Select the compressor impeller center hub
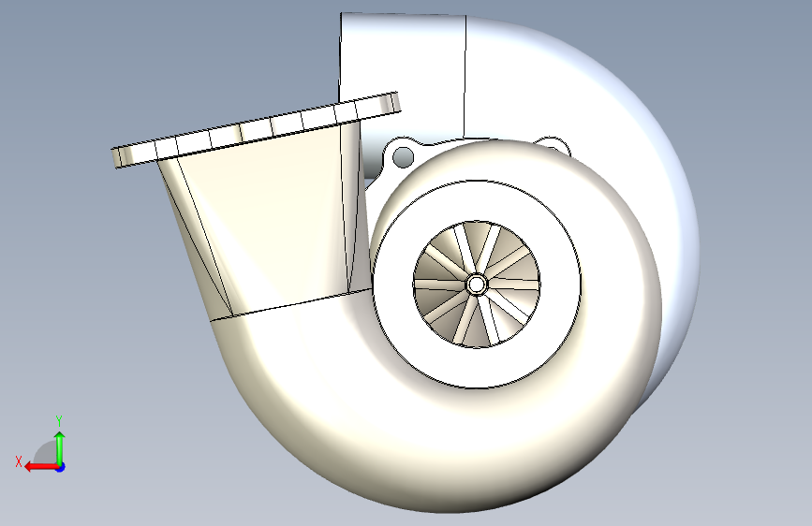The height and width of the screenshot is (526, 812). click(477, 285)
